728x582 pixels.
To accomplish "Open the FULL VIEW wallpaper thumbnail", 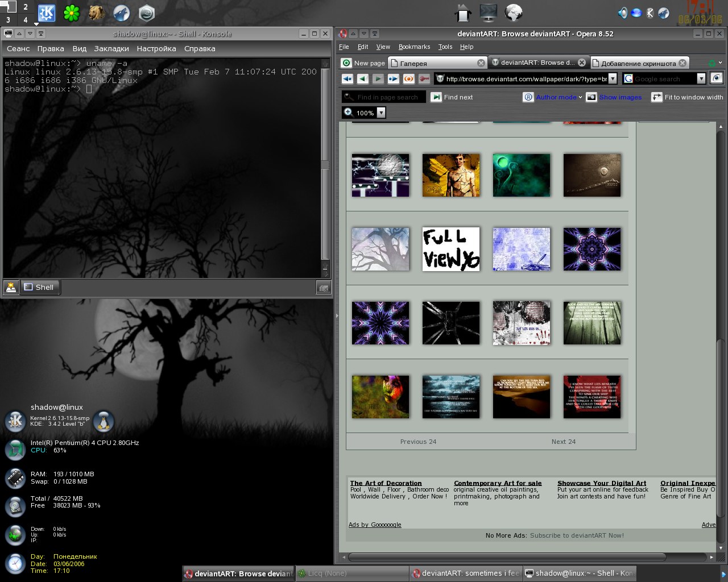I will [x=451, y=249].
